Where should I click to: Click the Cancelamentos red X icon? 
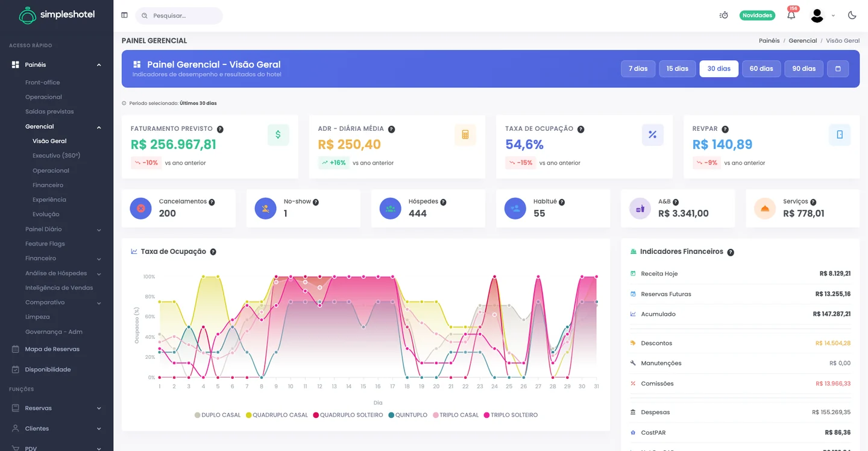pyautogui.click(x=141, y=209)
